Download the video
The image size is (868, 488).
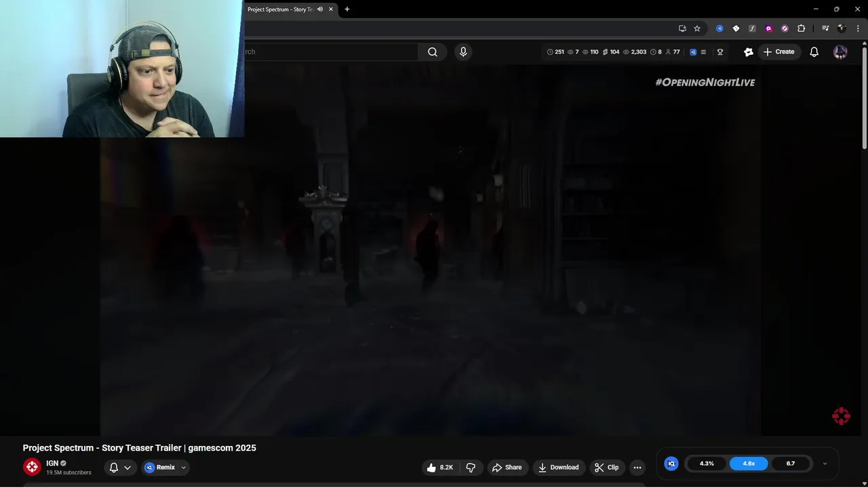[559, 468]
